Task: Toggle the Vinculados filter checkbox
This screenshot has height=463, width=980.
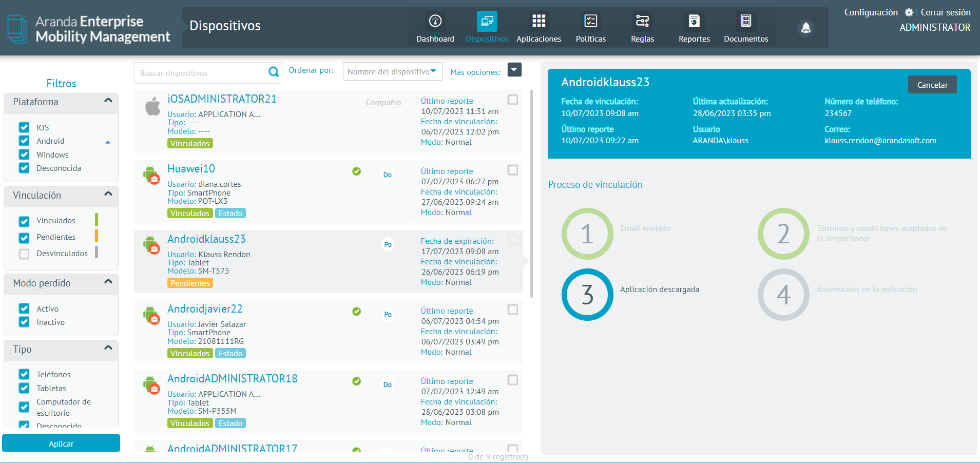Action: (24, 221)
